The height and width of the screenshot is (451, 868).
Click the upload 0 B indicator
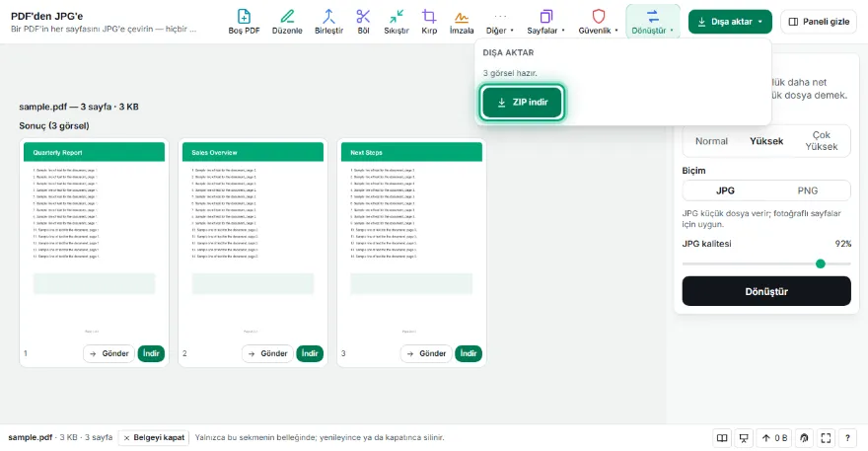[x=774, y=438]
